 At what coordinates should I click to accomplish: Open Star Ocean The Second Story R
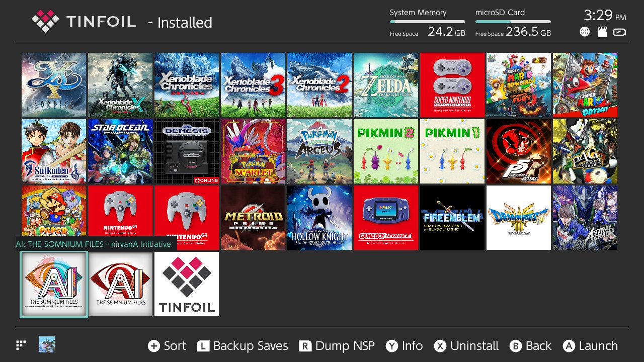coord(120,151)
